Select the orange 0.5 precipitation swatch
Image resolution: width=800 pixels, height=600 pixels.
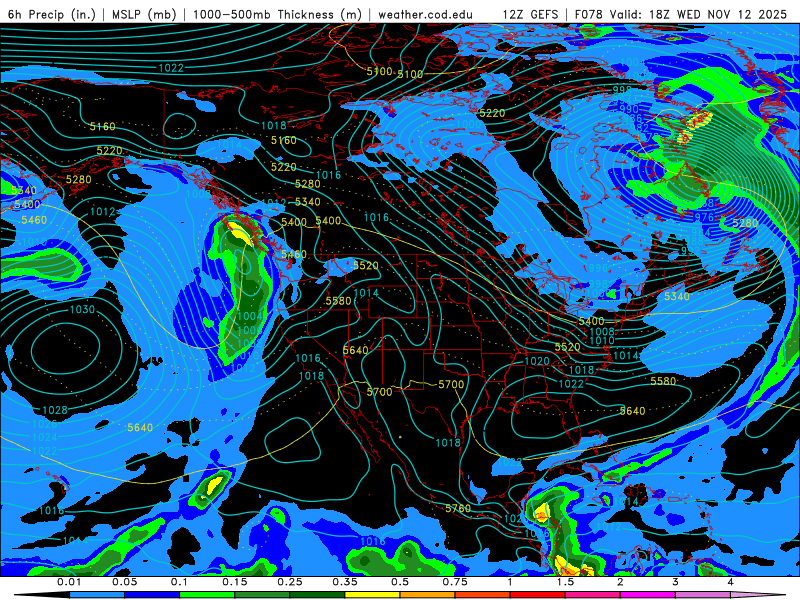[x=427, y=595]
